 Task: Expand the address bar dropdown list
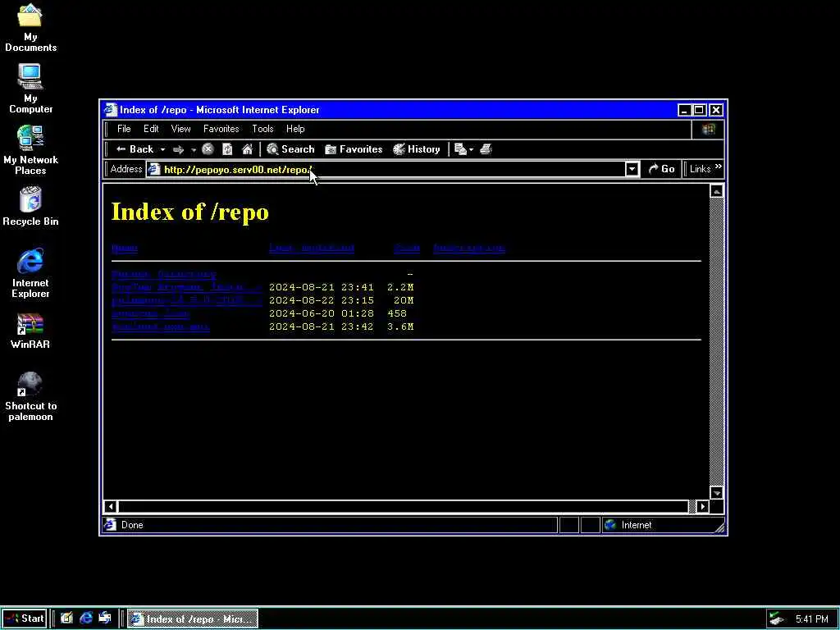(632, 169)
